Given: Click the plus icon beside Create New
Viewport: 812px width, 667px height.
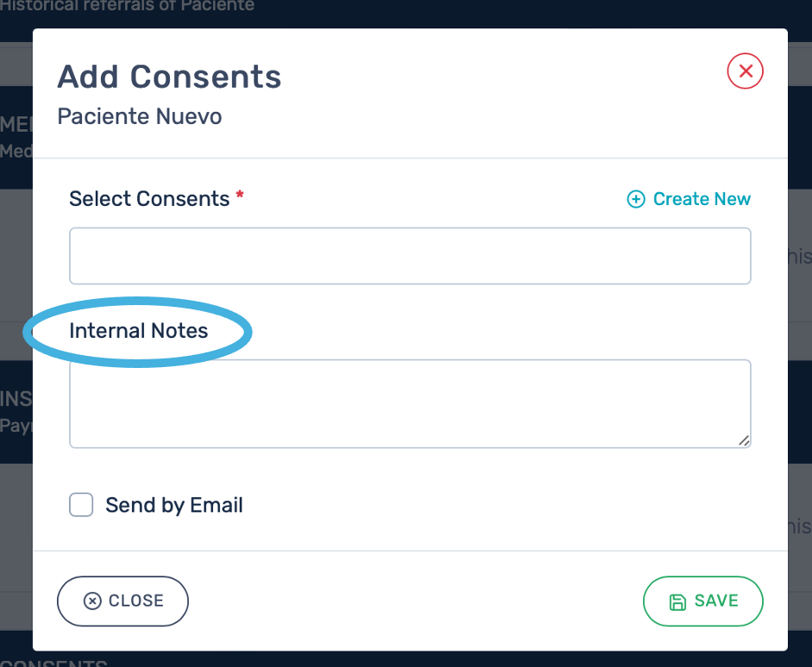Looking at the screenshot, I should coord(635,200).
